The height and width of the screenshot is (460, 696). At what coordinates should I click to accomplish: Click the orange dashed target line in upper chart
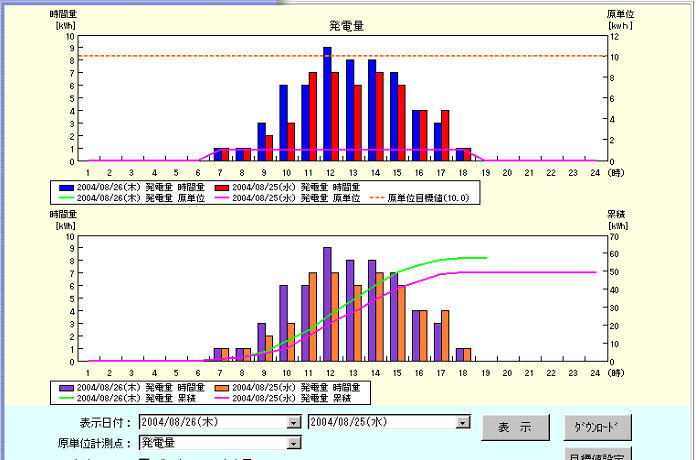click(342, 56)
